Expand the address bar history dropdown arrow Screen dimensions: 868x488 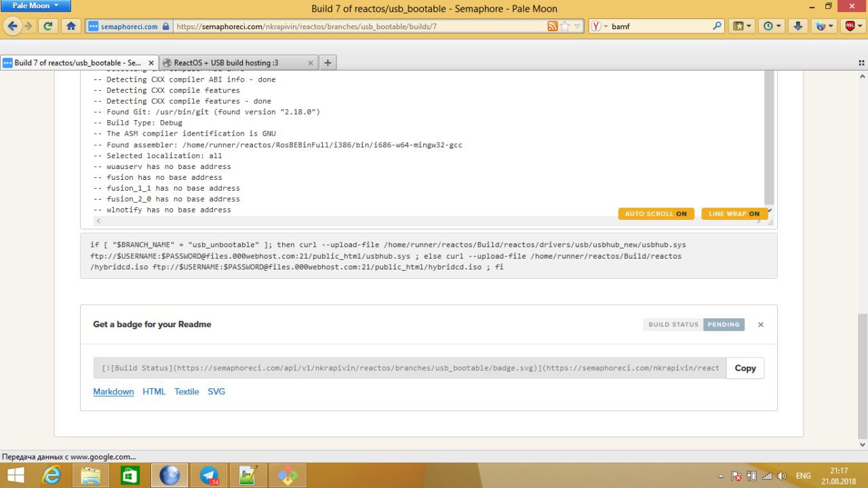tap(578, 26)
